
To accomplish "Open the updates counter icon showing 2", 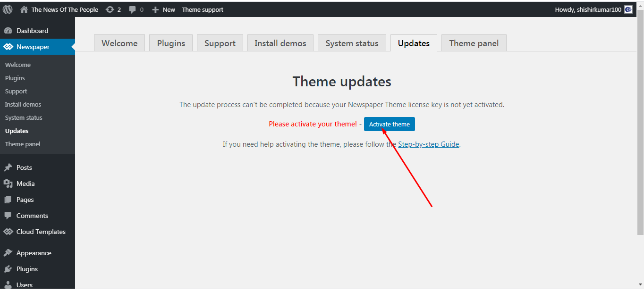I will click(x=110, y=9).
